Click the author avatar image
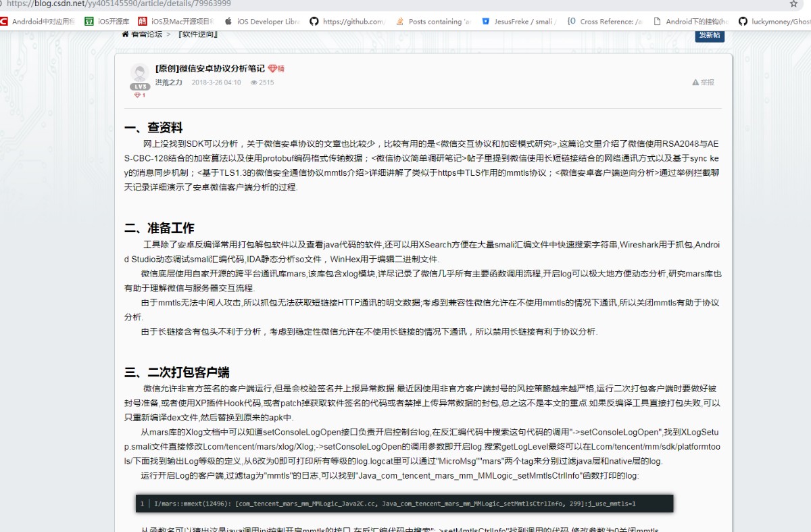Screen dimensions: 811x532 [x=140, y=73]
